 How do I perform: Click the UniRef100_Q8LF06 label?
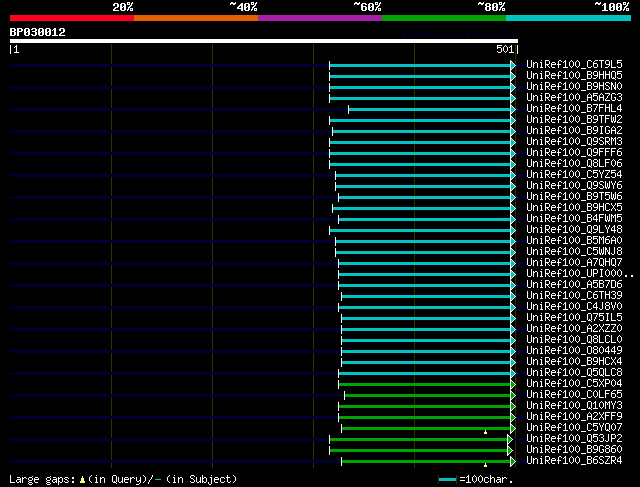574,164
